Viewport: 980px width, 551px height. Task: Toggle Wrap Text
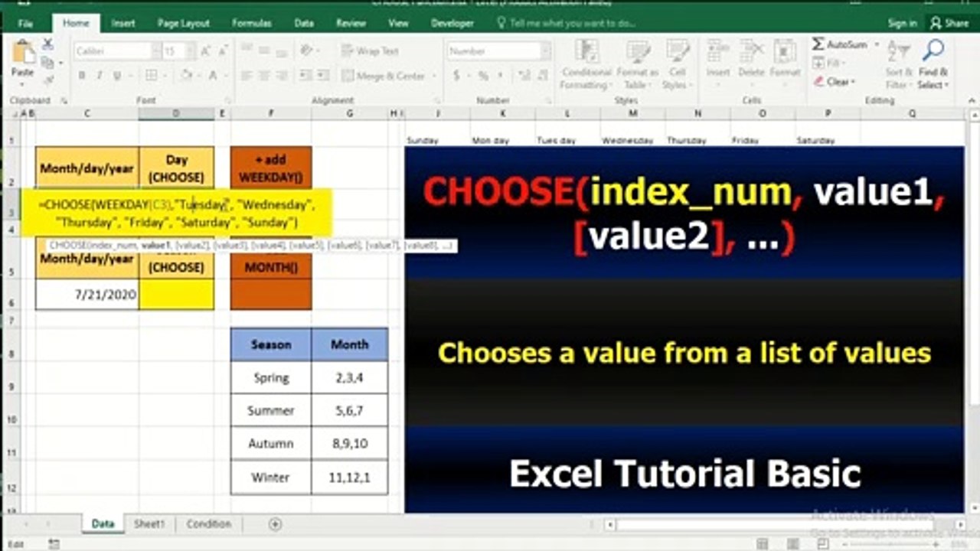coord(371,51)
